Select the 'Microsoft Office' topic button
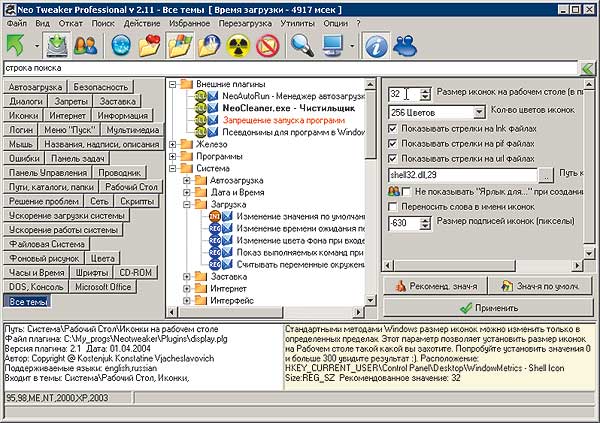Image resolution: width=600 pixels, height=423 pixels. click(103, 287)
